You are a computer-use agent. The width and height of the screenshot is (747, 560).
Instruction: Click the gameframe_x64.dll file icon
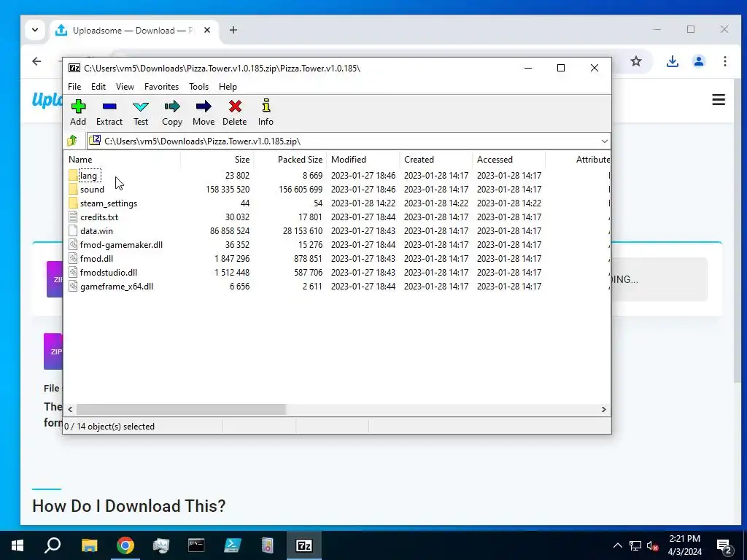coord(73,286)
